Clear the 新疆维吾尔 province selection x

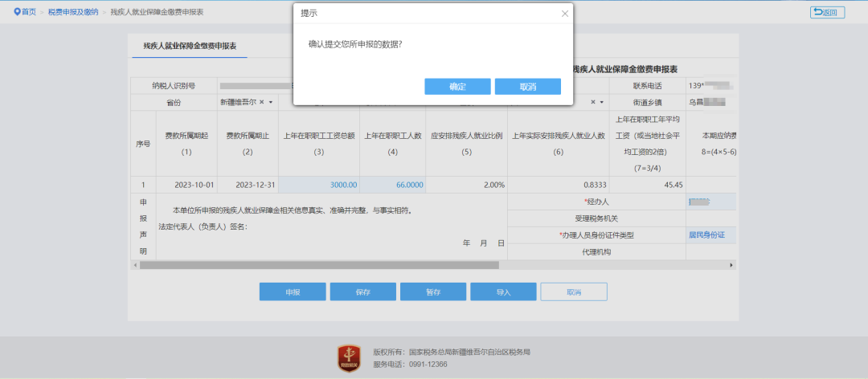[262, 102]
